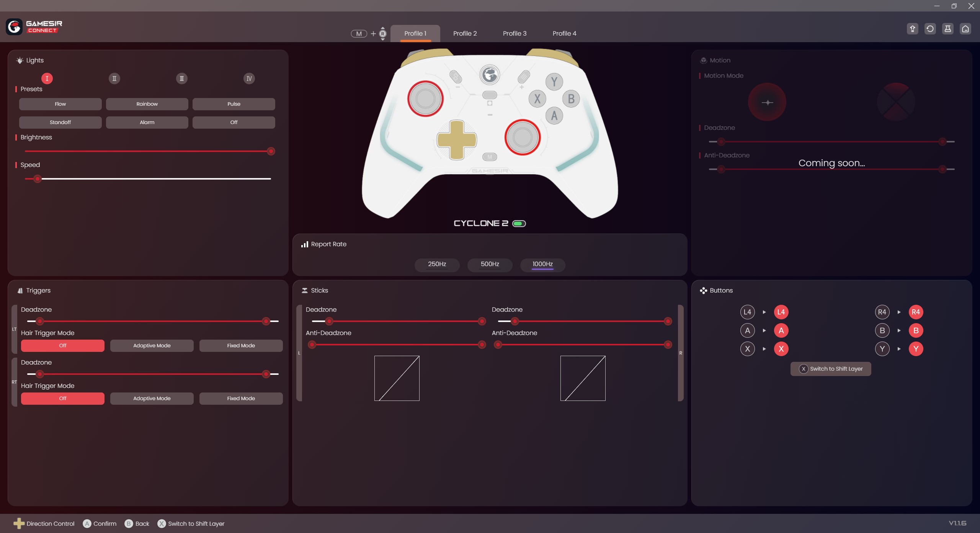This screenshot has height=533, width=980.
Task: Select light slot II
Action: tap(114, 78)
